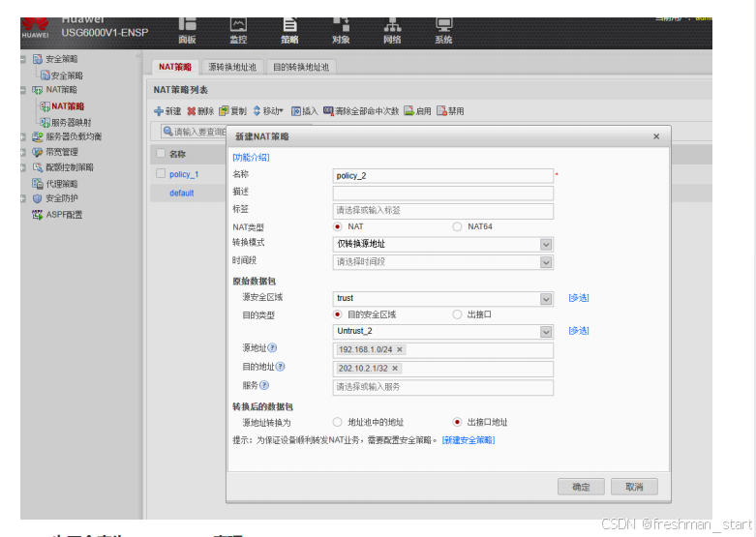Image resolution: width=756 pixels, height=537 pixels.
Task: Close the 新建NAT策略 dialog
Action: (656, 136)
